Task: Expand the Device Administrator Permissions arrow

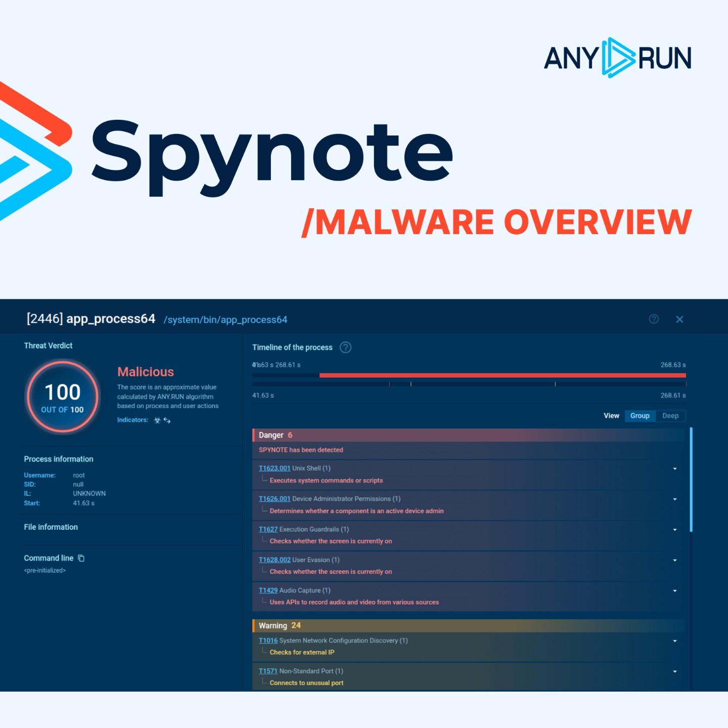Action: tap(675, 499)
